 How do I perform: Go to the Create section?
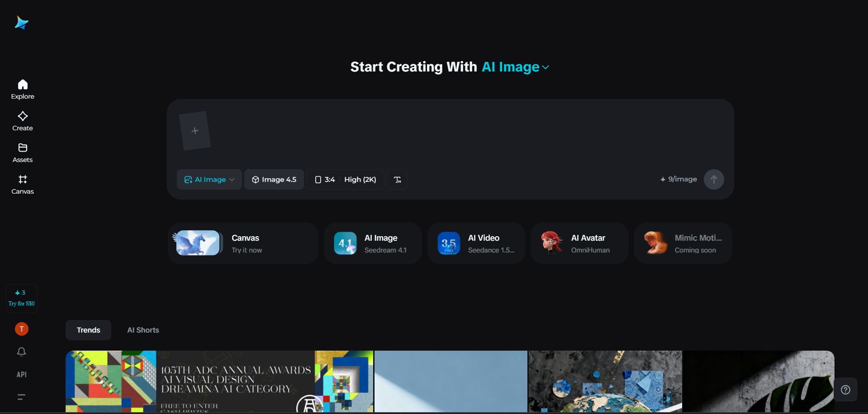(x=23, y=121)
